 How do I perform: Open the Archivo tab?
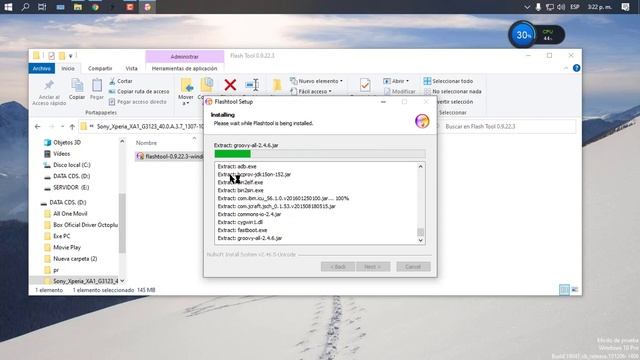(x=42, y=69)
